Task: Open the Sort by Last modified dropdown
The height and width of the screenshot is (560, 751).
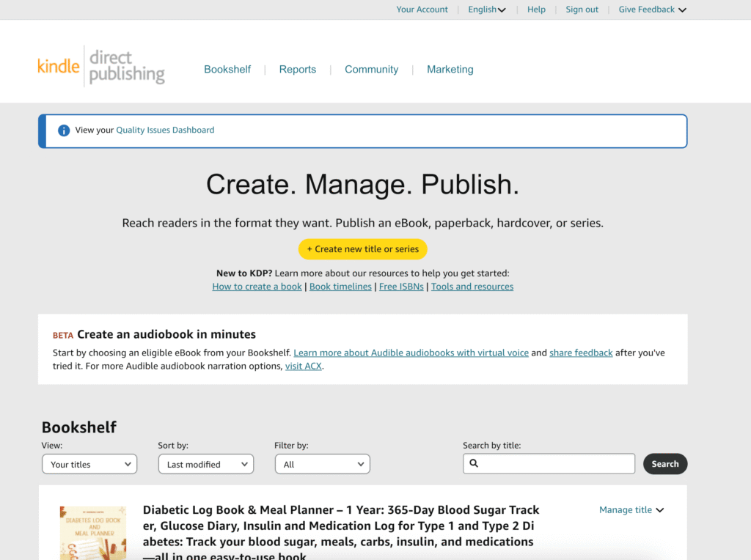Action: pyautogui.click(x=206, y=464)
